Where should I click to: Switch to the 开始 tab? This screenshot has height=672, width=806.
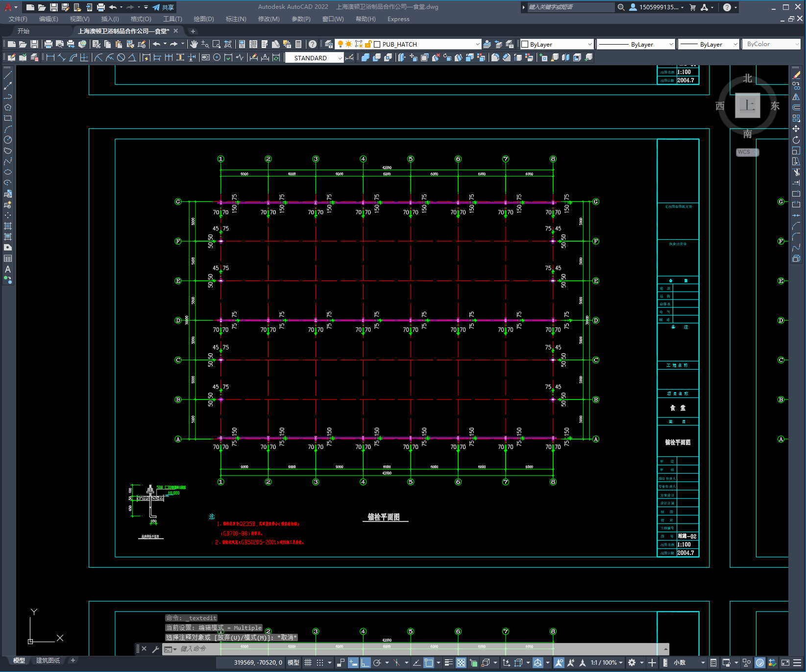pos(24,31)
